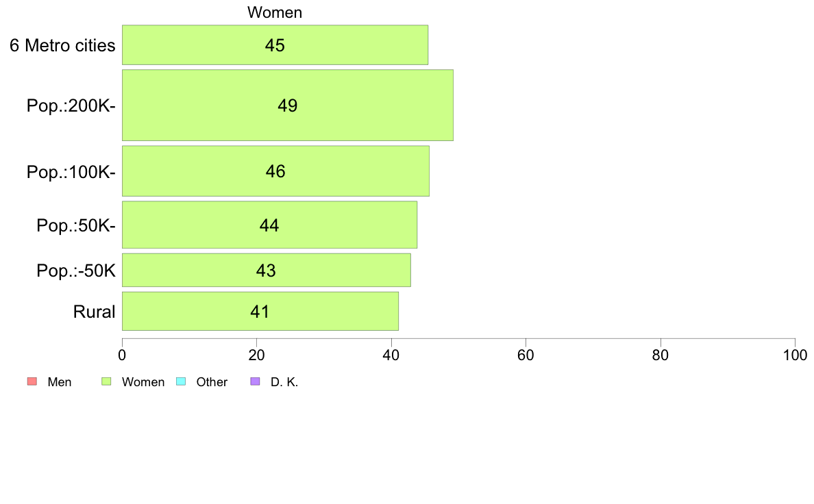This screenshot has width=814, height=504.
Task: Click the D. K. purple legend swatch
Action: click(x=255, y=381)
